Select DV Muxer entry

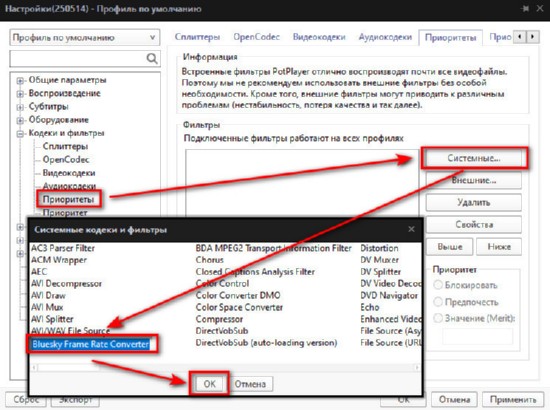(380, 260)
